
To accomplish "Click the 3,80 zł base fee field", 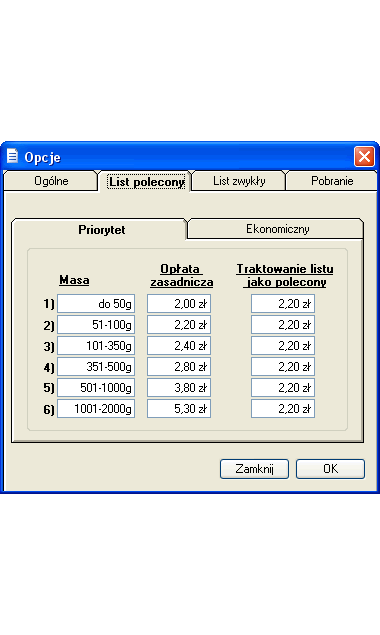I will tap(179, 388).
